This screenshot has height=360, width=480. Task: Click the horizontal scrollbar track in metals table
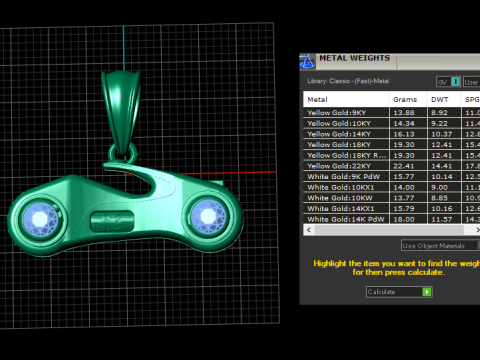point(389,230)
